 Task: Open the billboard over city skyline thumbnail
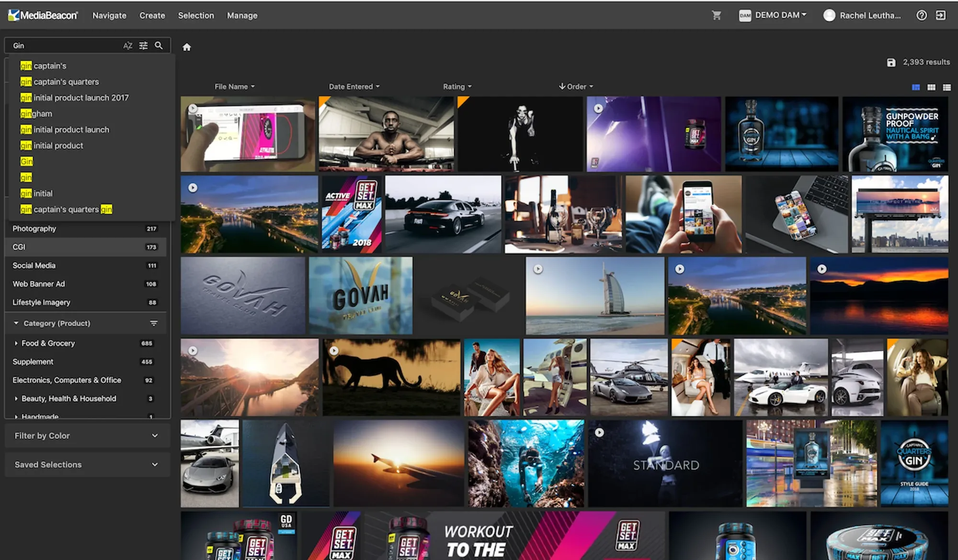tap(900, 214)
